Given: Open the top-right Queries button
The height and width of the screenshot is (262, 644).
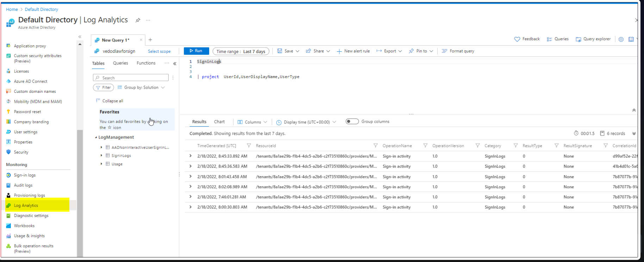Looking at the screenshot, I should point(558,39).
